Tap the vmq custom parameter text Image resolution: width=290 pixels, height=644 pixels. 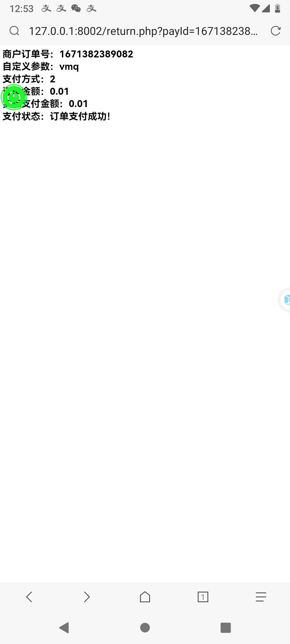click(x=69, y=67)
